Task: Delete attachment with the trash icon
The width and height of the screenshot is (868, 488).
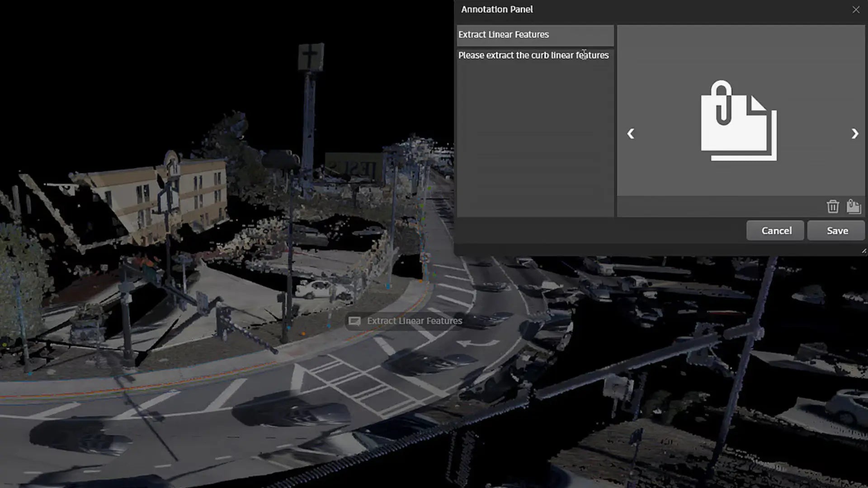Action: click(x=833, y=206)
